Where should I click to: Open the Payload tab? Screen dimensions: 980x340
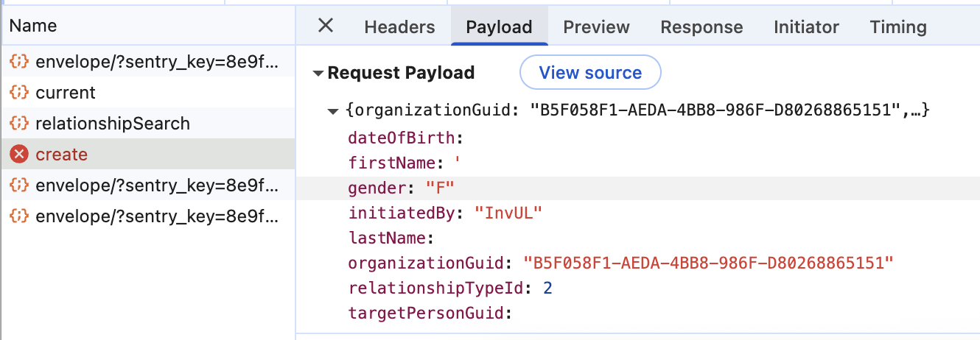(499, 27)
